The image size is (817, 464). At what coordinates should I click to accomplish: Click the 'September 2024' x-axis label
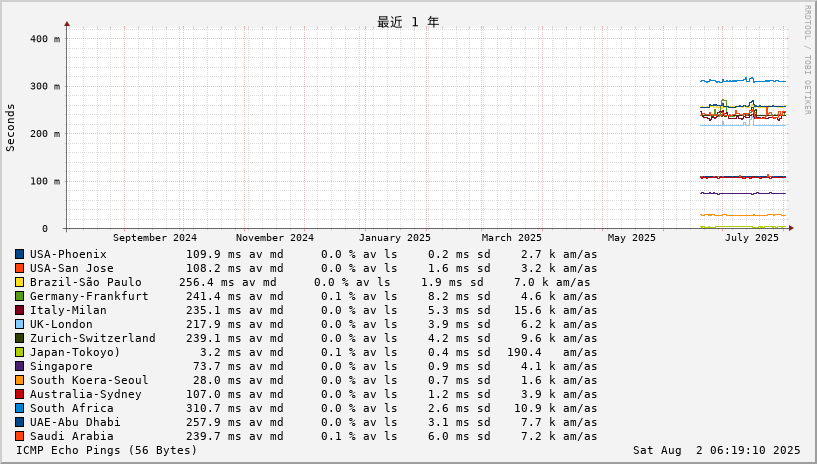coord(155,237)
